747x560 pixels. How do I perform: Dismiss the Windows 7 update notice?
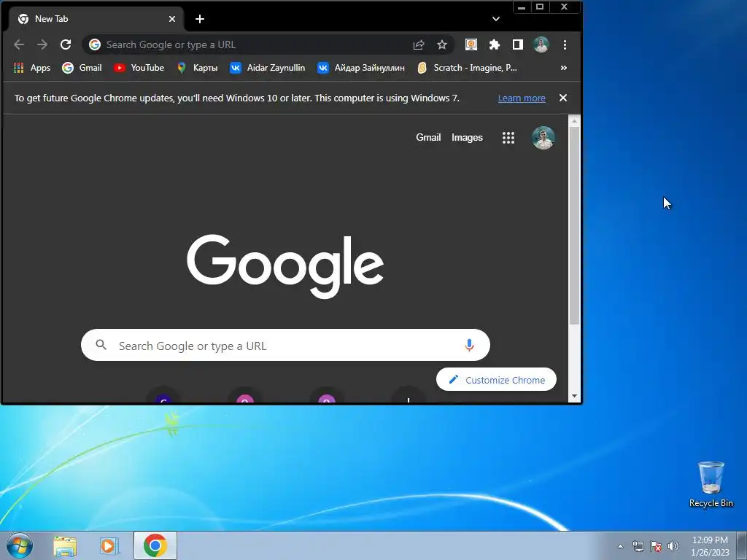point(563,98)
